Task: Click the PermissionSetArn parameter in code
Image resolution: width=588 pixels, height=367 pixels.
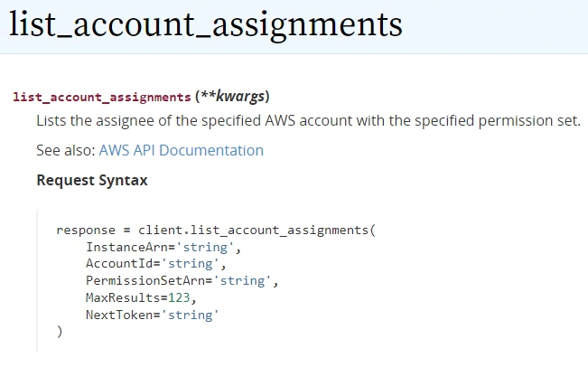Action: pyautogui.click(x=145, y=281)
